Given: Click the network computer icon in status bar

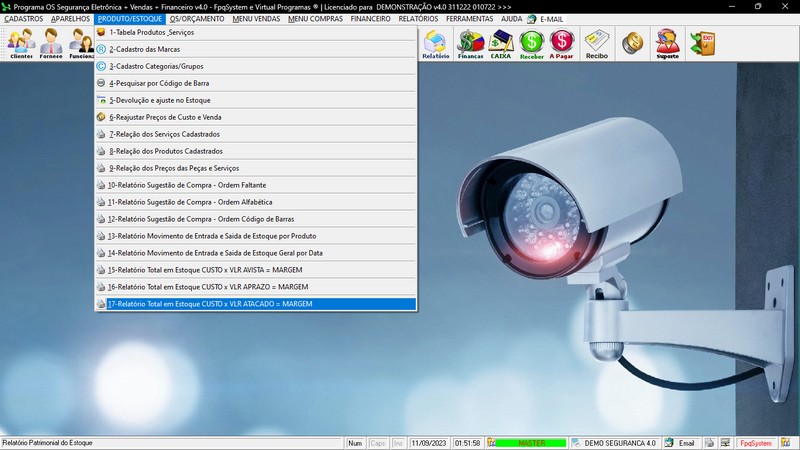Looking at the screenshot, I should (726, 443).
